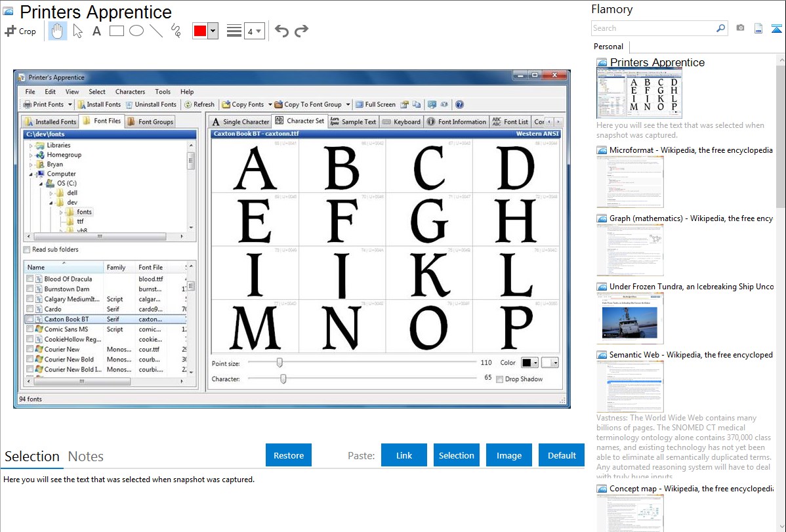Collapse the Computer tree node

click(31, 174)
